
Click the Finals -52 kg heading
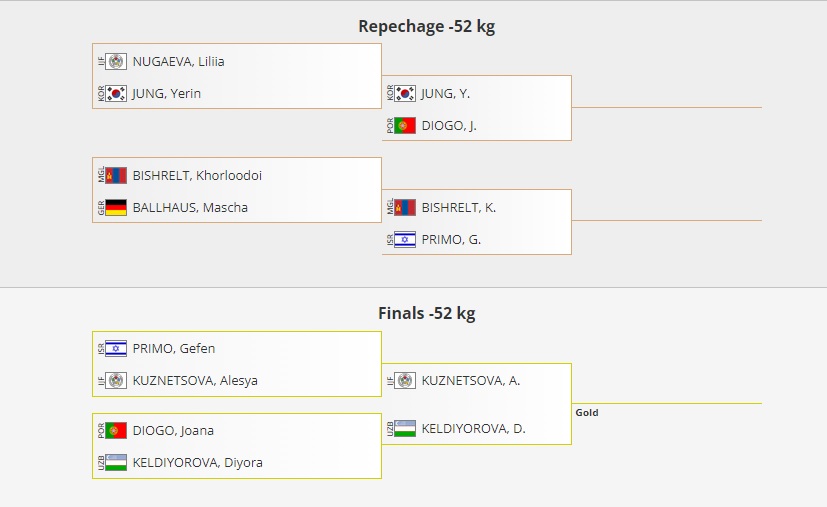(426, 314)
